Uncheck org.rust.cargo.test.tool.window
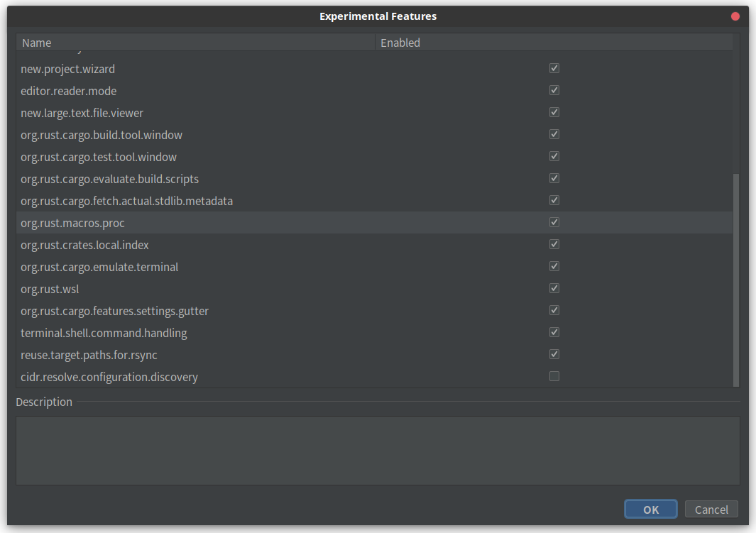This screenshot has width=756, height=533. pyautogui.click(x=554, y=155)
